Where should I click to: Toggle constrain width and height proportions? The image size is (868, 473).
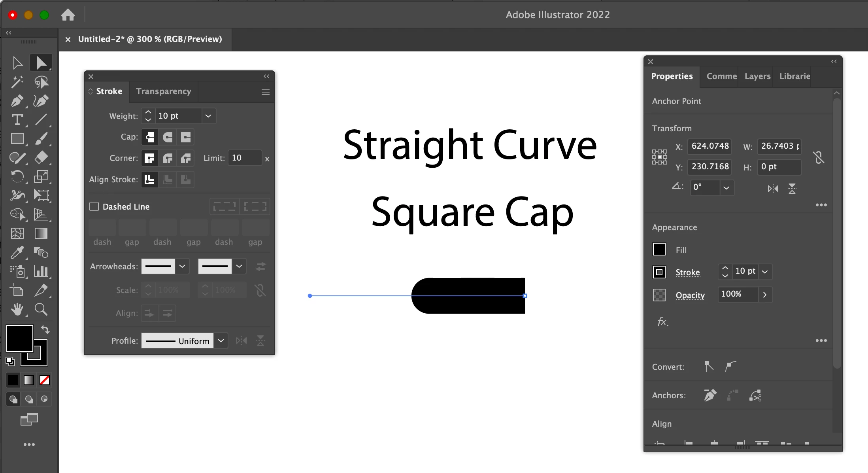pos(819,157)
